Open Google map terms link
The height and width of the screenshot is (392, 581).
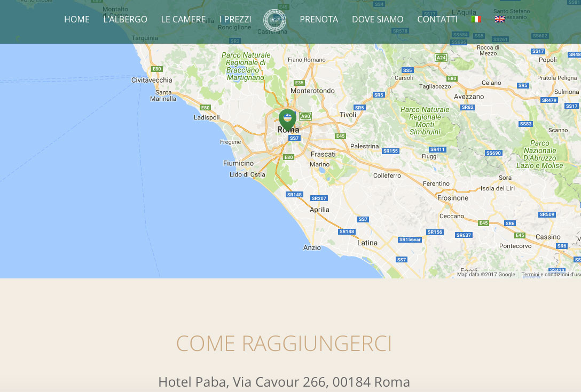551,275
